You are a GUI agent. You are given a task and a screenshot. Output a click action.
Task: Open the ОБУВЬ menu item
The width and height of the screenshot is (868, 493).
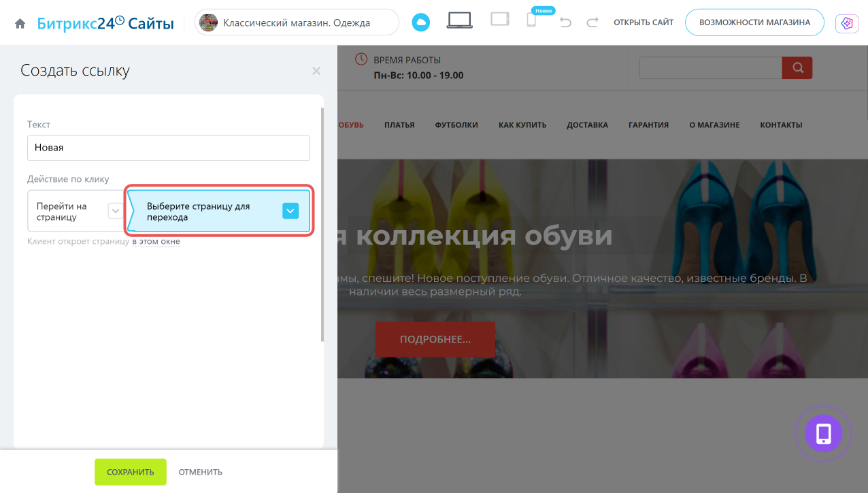point(351,125)
